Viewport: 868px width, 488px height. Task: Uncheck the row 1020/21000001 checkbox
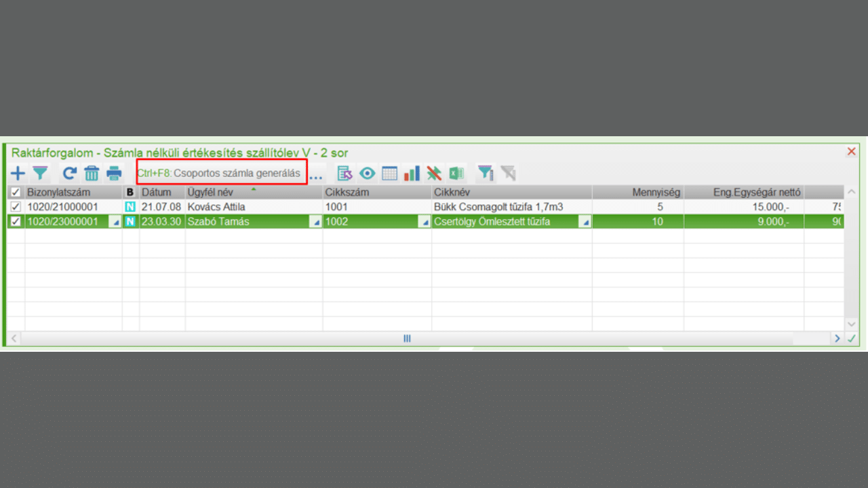coord(16,207)
